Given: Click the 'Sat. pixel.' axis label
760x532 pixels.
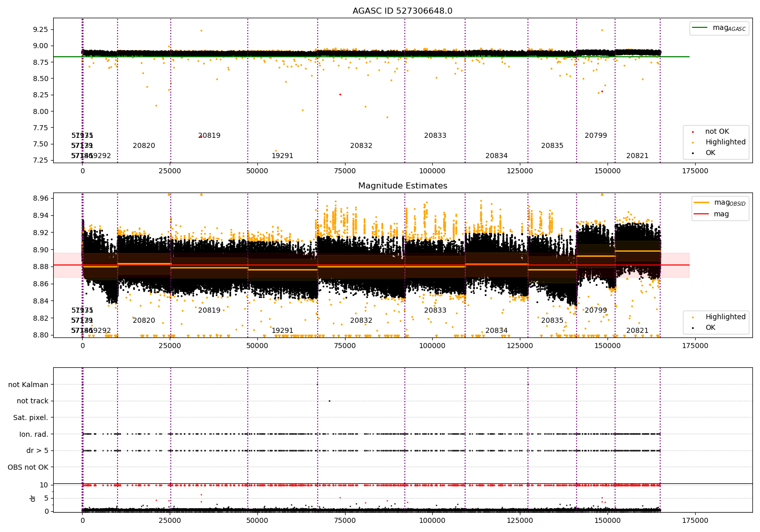Looking at the screenshot, I should [x=31, y=418].
